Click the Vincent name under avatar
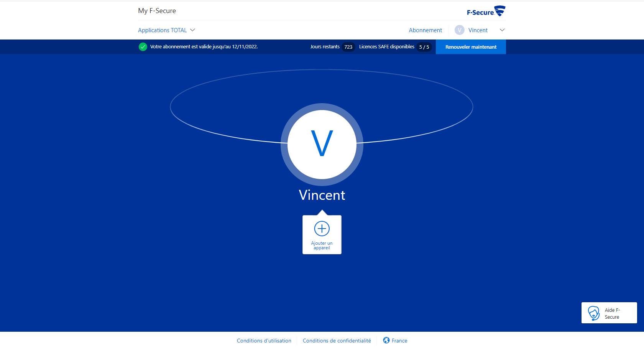 [322, 195]
